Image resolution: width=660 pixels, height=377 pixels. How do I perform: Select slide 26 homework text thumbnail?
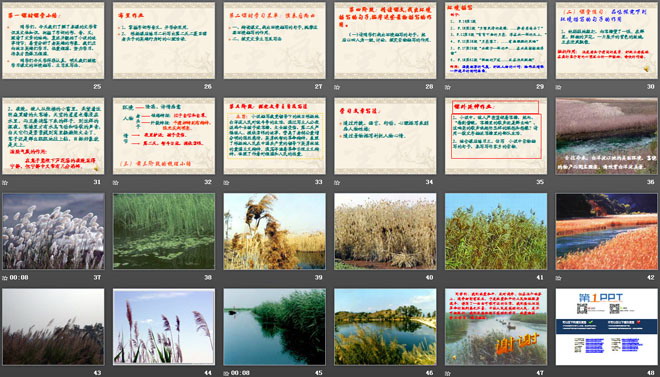point(164,40)
